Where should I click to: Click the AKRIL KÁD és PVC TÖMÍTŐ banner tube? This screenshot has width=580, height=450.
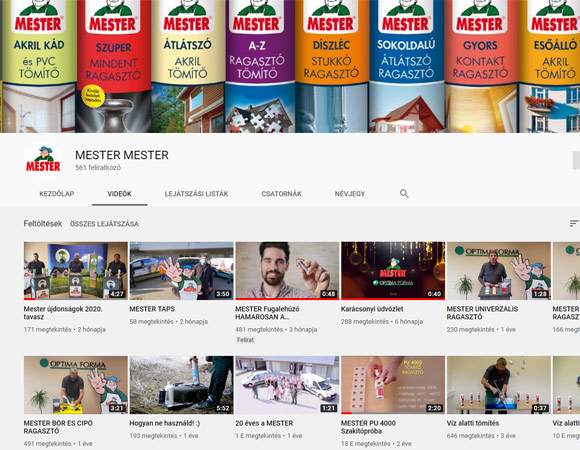[x=39, y=66]
